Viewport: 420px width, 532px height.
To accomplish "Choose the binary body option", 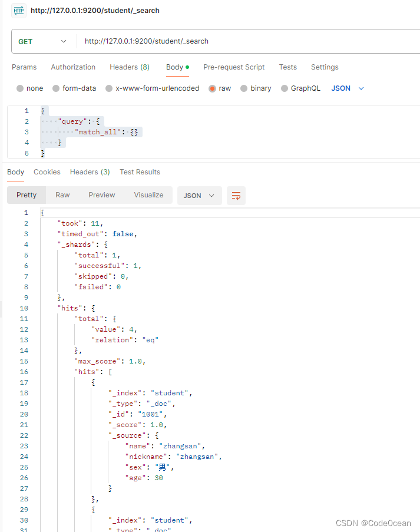I will pyautogui.click(x=256, y=88).
